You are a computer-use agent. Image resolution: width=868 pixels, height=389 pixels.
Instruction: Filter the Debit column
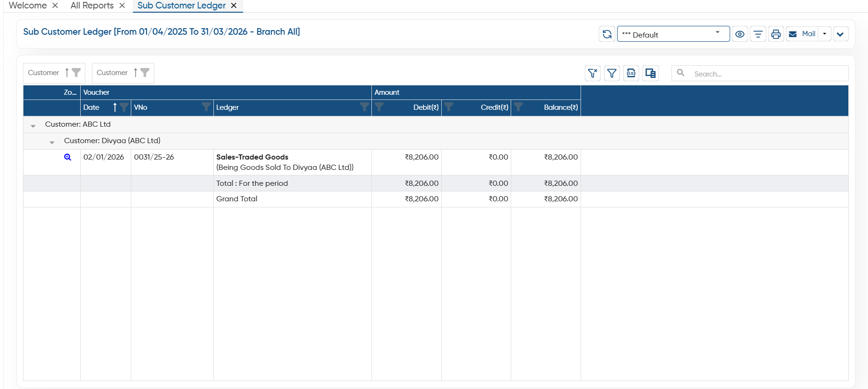379,107
